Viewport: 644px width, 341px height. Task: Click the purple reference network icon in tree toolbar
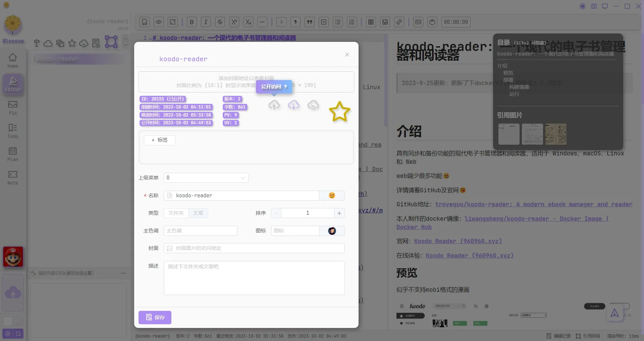pyautogui.click(x=111, y=42)
